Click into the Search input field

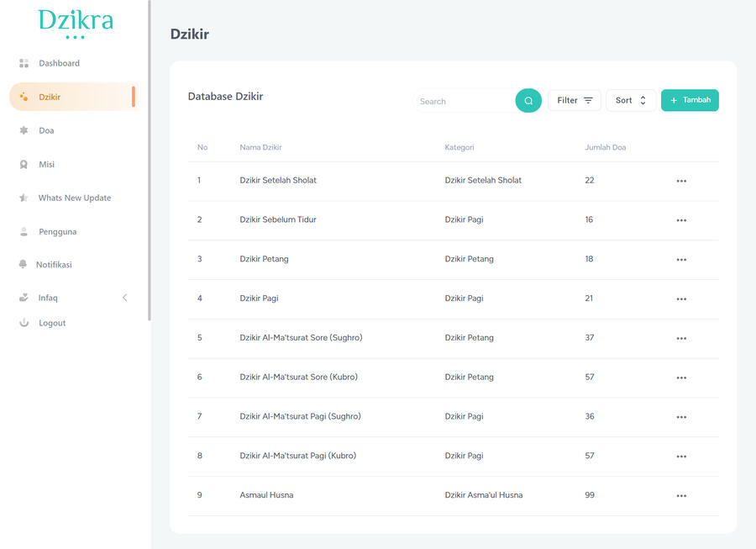pos(464,101)
